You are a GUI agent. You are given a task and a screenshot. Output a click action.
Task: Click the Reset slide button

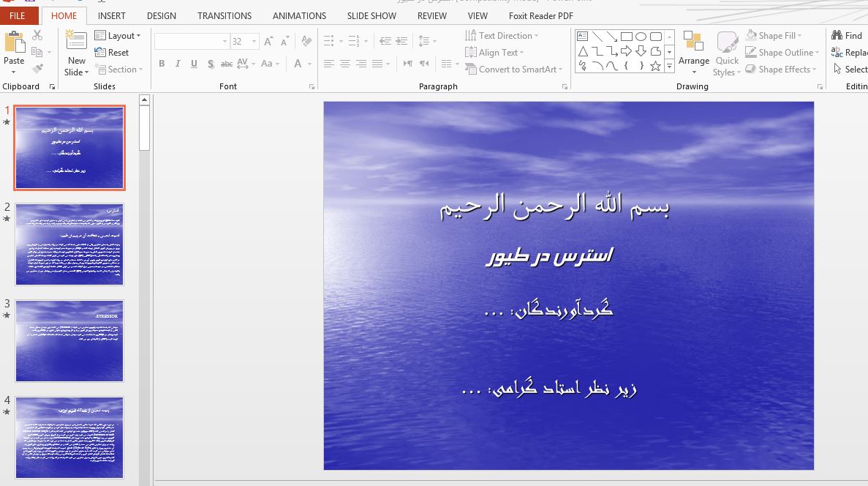[x=112, y=53]
